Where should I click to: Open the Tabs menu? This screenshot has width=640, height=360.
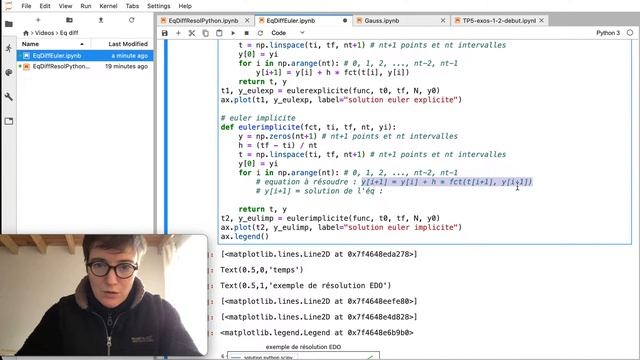coord(132,6)
